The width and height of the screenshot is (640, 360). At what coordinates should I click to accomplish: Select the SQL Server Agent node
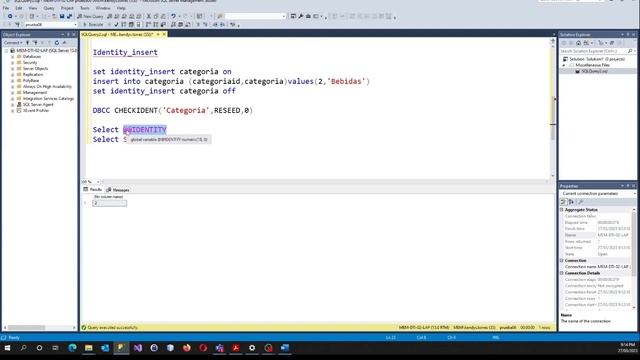tap(38, 104)
